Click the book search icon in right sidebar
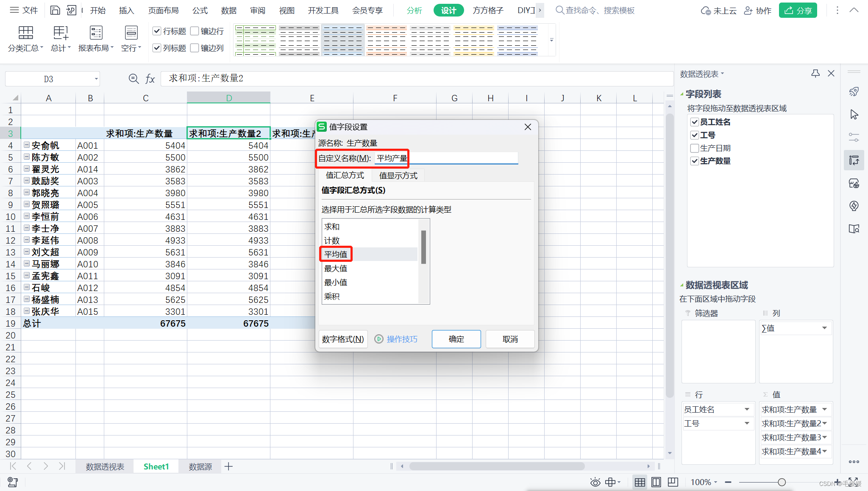 [854, 229]
